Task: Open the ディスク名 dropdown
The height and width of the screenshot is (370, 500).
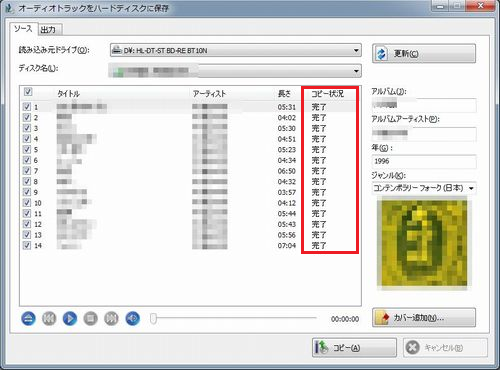Action: click(235, 71)
